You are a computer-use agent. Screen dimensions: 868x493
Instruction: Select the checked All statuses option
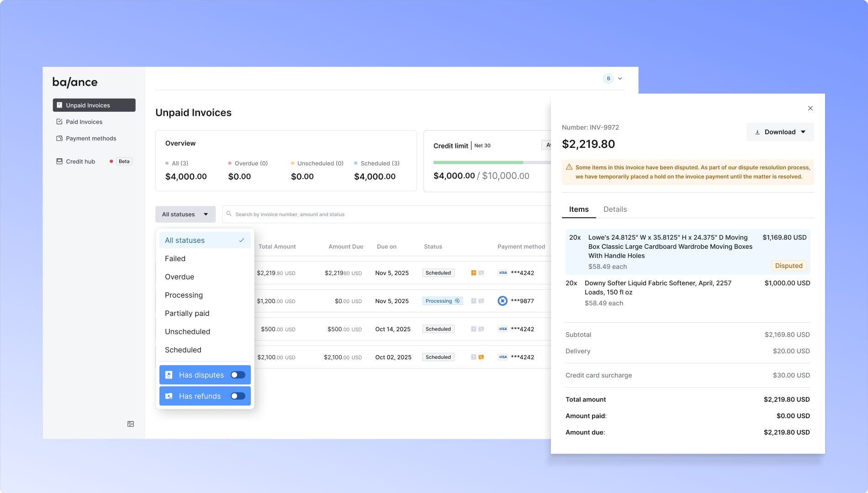coord(205,241)
